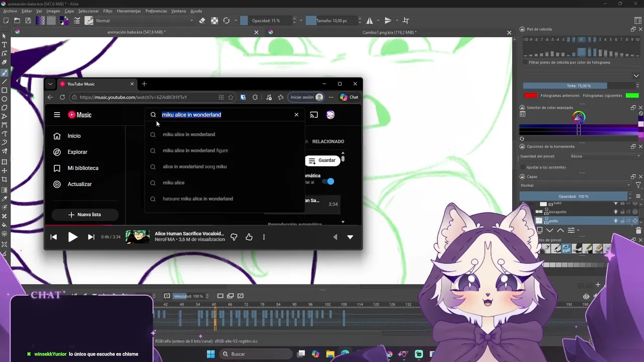Expand the onion skin options chevron
The height and width of the screenshot is (362, 644).
[x=636, y=76]
